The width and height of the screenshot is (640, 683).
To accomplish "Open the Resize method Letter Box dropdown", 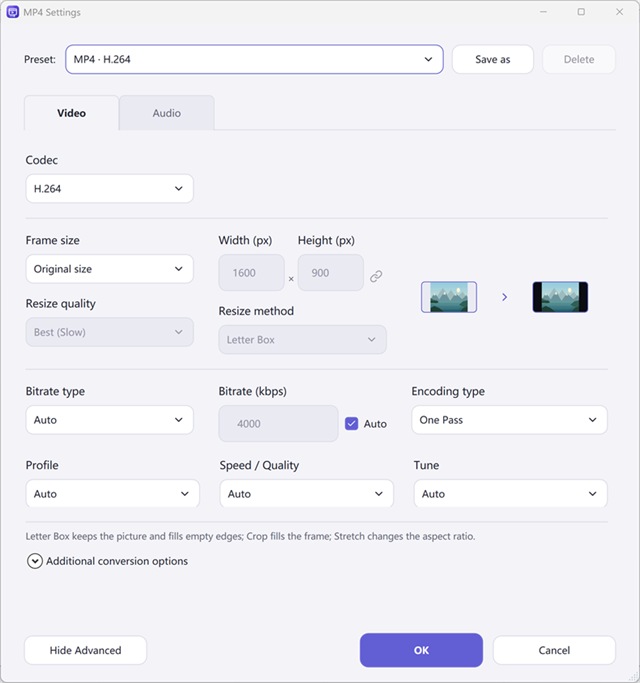I will coord(302,339).
